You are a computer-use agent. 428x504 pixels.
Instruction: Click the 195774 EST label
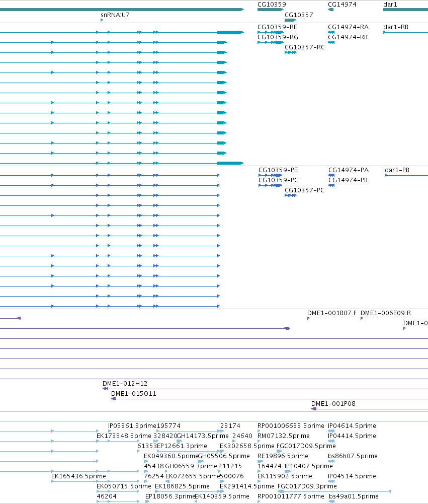coord(168,426)
